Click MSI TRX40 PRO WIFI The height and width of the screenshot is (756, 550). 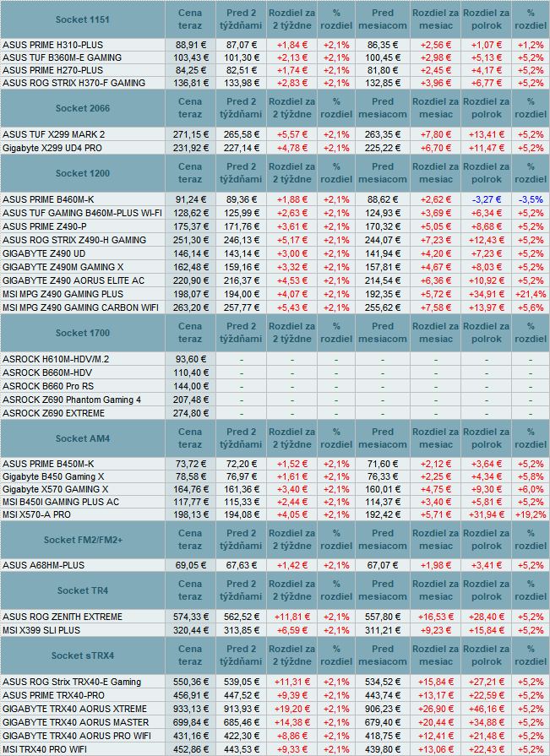click(x=45, y=749)
